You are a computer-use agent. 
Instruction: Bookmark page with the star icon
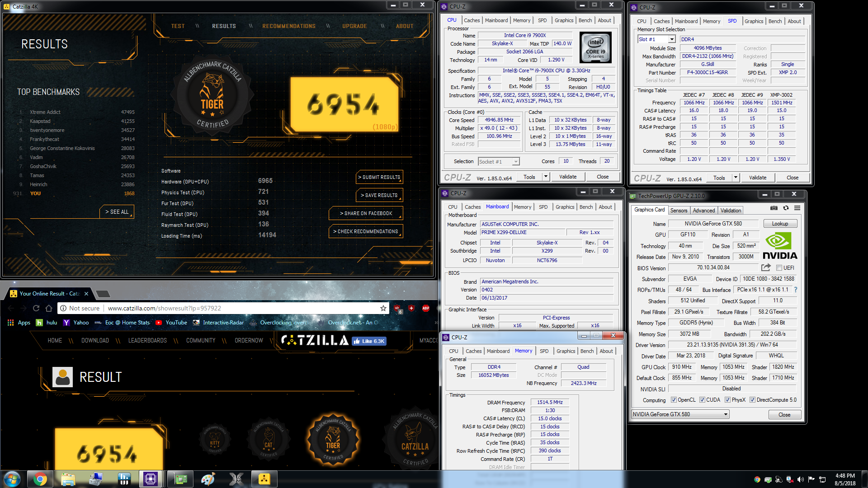pos(383,308)
